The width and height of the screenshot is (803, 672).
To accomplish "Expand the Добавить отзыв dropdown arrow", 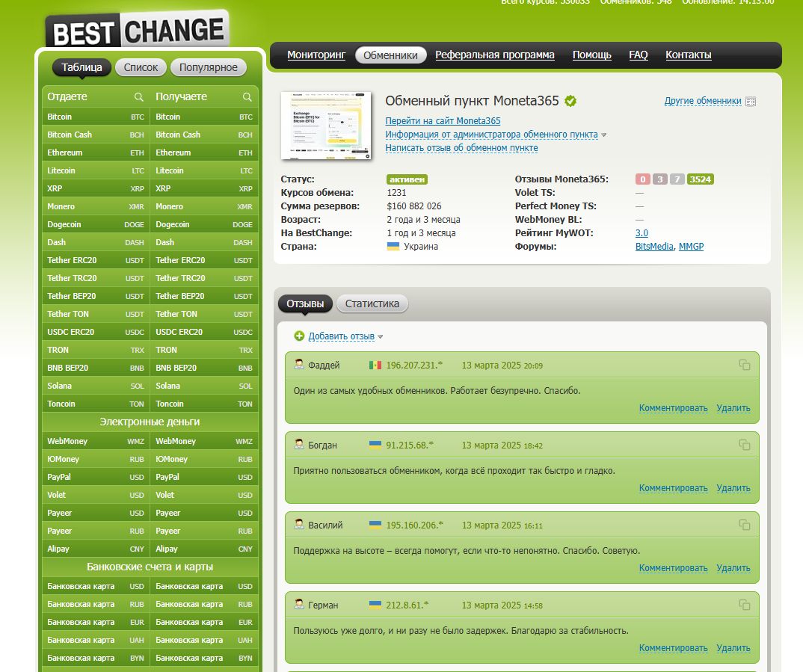I will tap(380, 337).
